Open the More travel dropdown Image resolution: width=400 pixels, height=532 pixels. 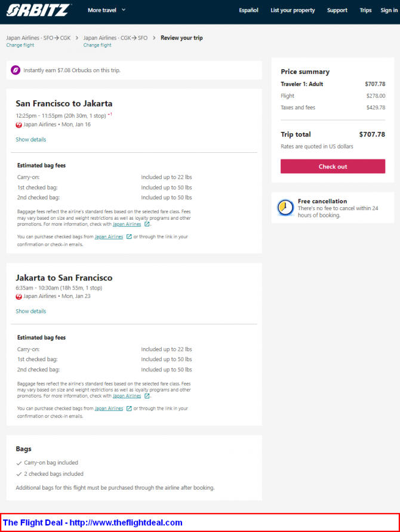pos(106,10)
